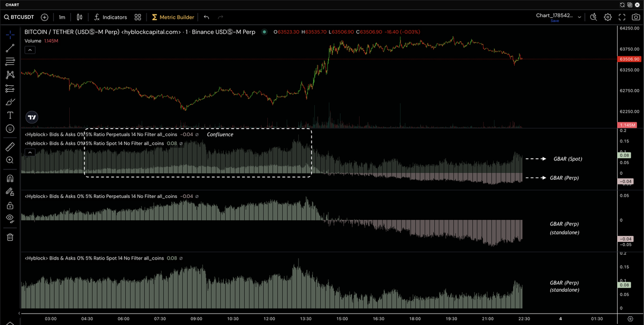Activate the zoom in tool
644x325 pixels.
pyautogui.click(x=10, y=160)
